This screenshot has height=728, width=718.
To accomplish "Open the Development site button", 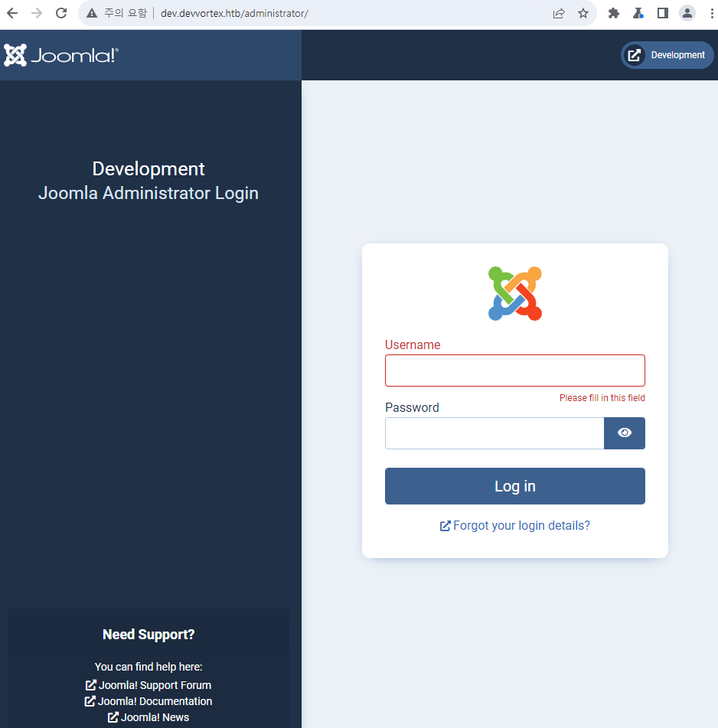I will pyautogui.click(x=667, y=55).
